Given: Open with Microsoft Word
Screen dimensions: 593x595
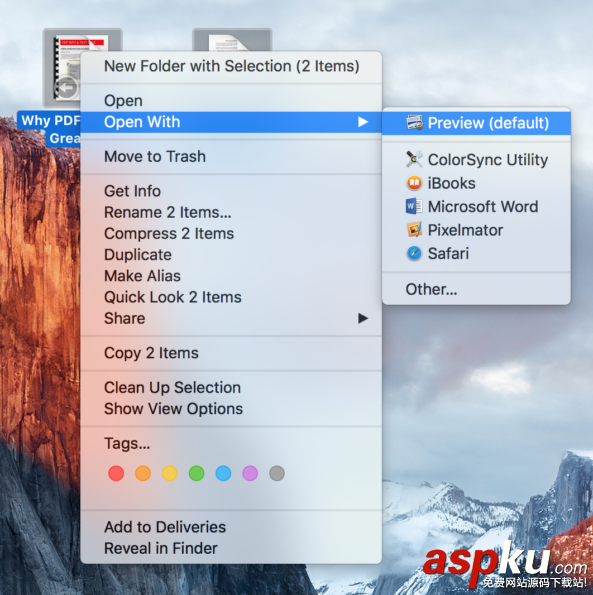Looking at the screenshot, I should click(476, 206).
